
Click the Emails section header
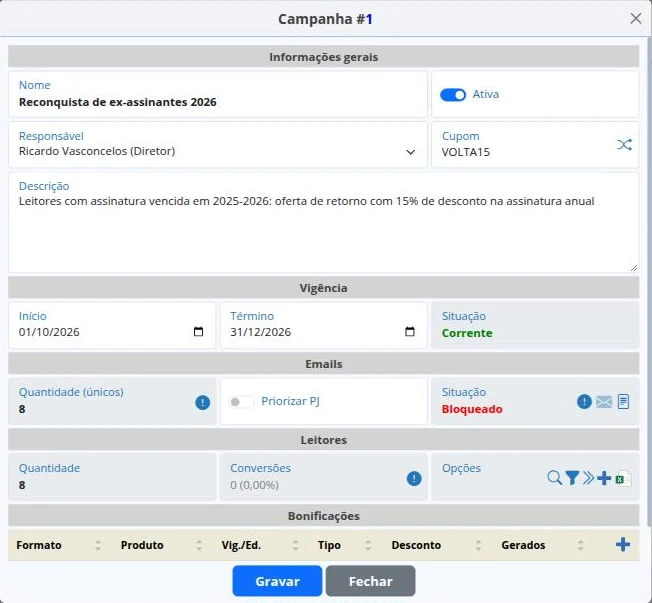tap(324, 364)
